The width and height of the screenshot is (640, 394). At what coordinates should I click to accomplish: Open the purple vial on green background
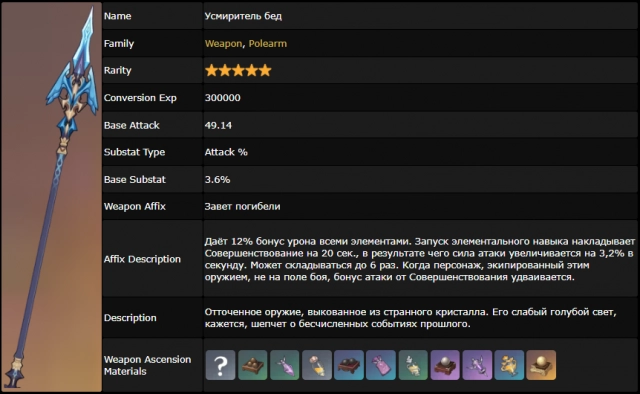click(284, 365)
